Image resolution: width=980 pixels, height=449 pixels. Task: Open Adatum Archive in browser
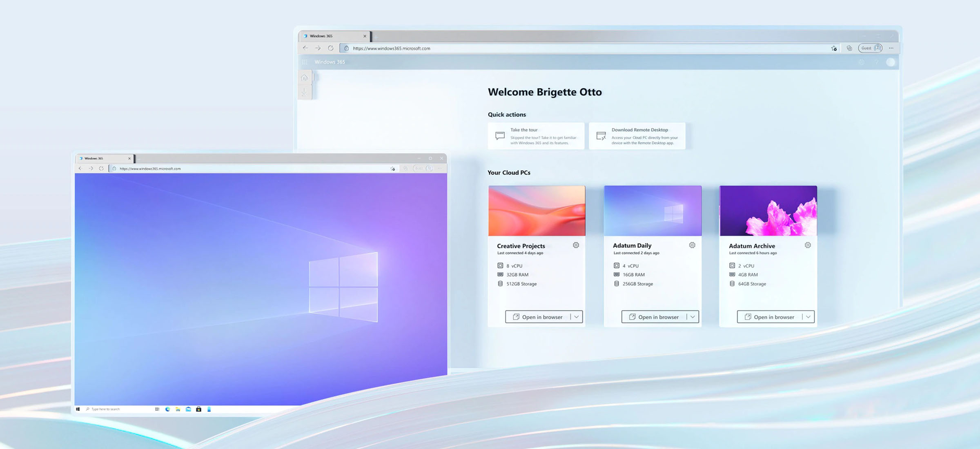tap(769, 317)
